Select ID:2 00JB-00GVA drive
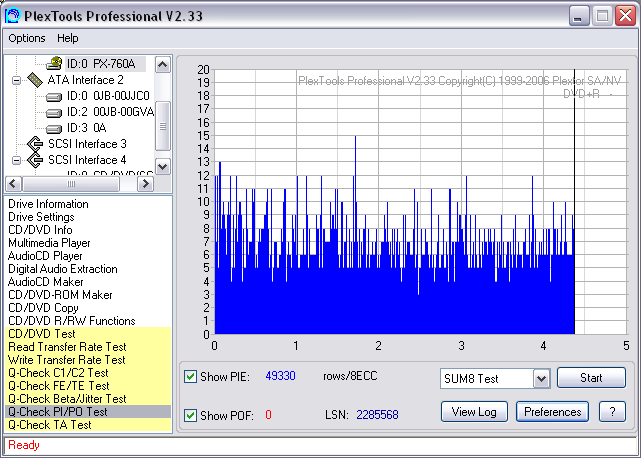Screen dimensions: 641x458 point(110,112)
